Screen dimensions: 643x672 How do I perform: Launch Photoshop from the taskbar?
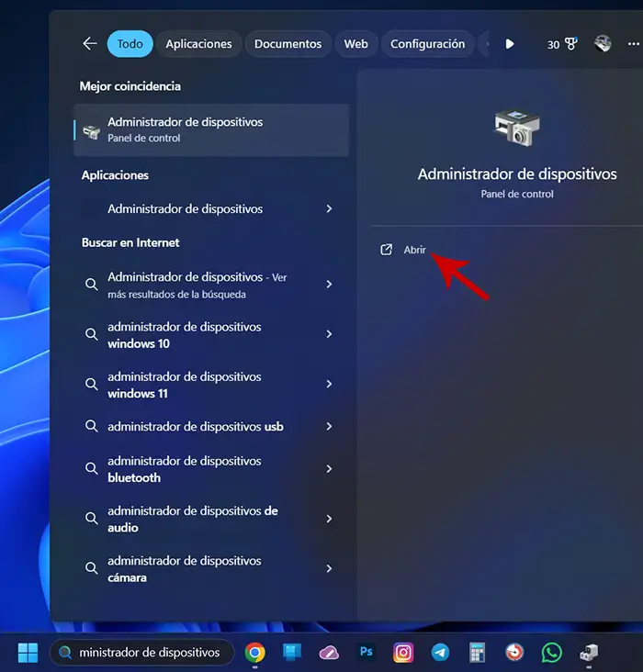coord(367,653)
